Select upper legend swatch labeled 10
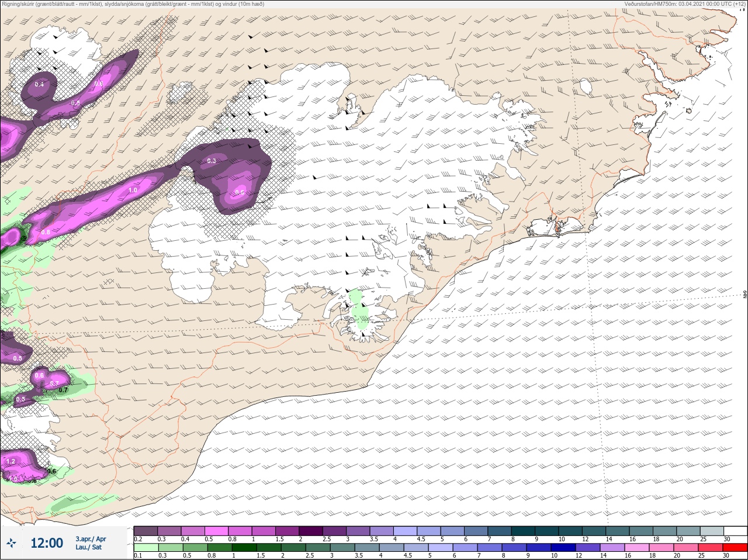The height and width of the screenshot is (560, 748). [x=570, y=530]
